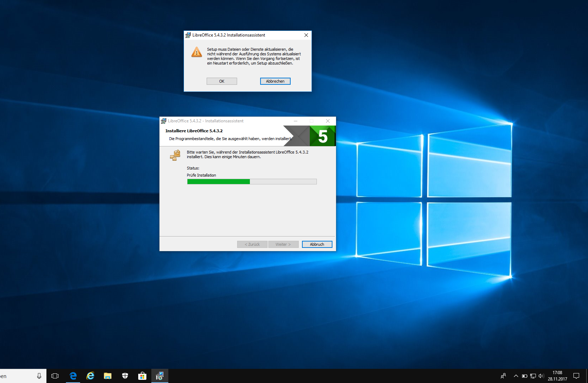The image size is (588, 383).
Task: Open the clock showing 17:08
Action: click(557, 376)
